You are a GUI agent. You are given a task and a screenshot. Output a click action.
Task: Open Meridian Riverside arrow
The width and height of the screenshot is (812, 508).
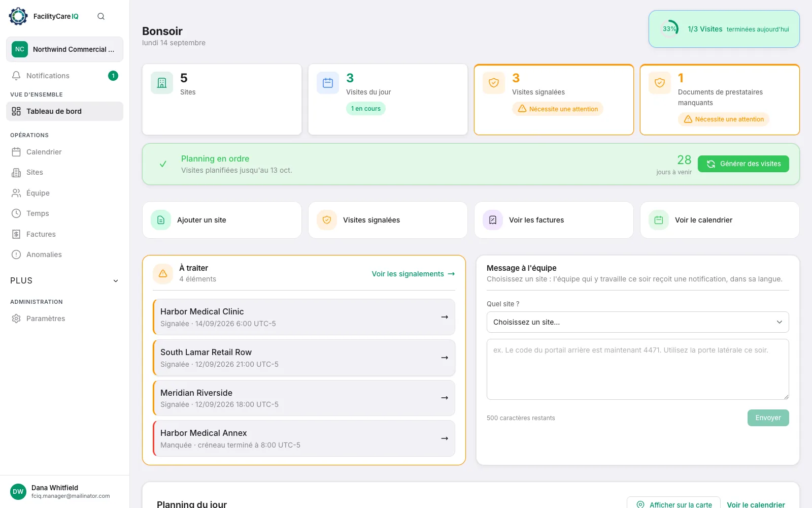click(445, 398)
